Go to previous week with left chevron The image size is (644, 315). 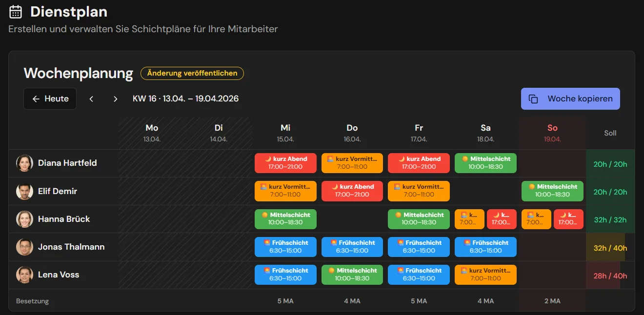[91, 99]
